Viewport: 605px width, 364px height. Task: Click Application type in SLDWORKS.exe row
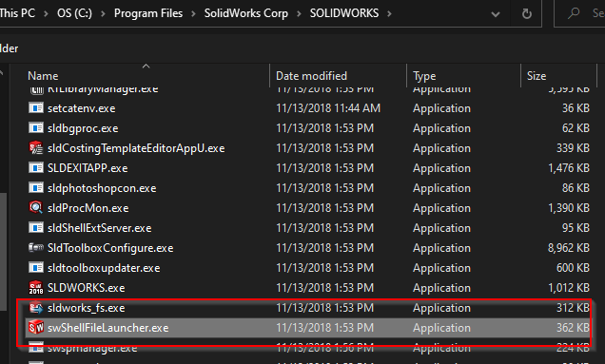coord(441,288)
